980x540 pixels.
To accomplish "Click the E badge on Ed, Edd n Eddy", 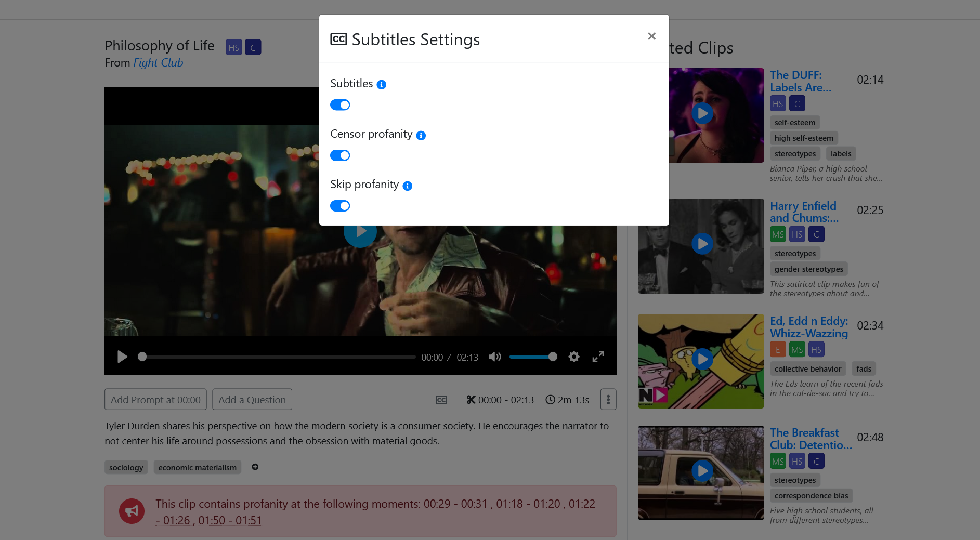I will [x=778, y=350].
